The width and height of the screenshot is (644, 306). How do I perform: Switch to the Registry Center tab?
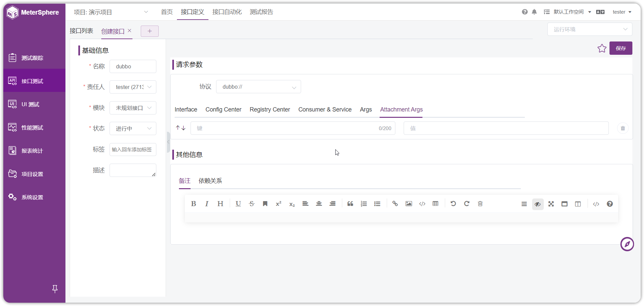270,110
